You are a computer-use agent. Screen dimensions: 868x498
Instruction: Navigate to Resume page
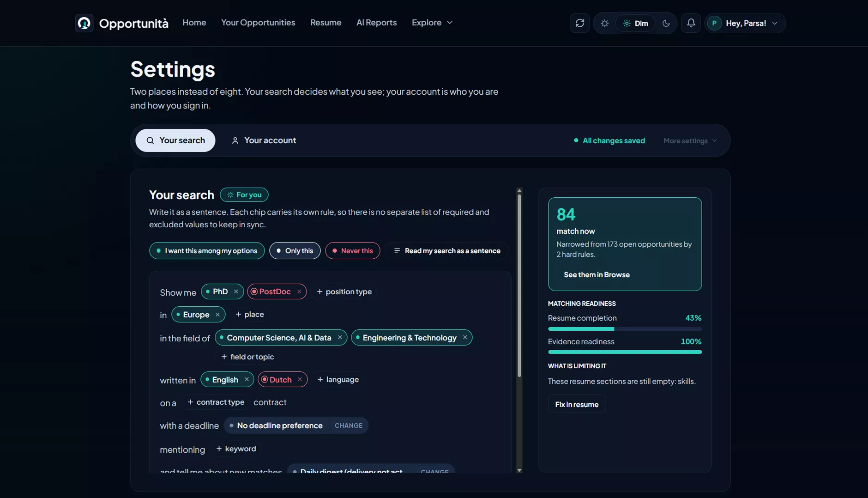pos(326,23)
